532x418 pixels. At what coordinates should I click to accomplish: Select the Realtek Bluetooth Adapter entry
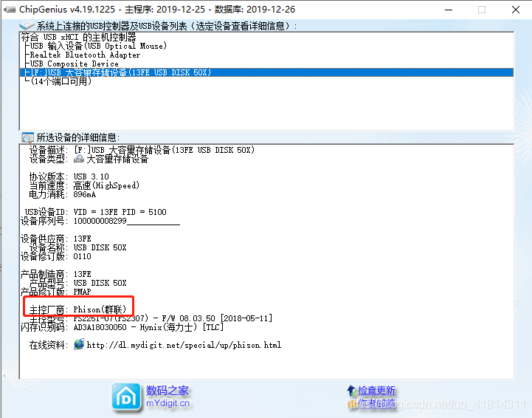85,55
